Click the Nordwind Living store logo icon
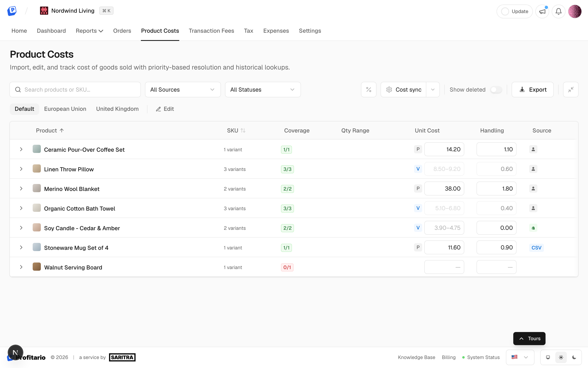588x368 pixels. (x=44, y=11)
